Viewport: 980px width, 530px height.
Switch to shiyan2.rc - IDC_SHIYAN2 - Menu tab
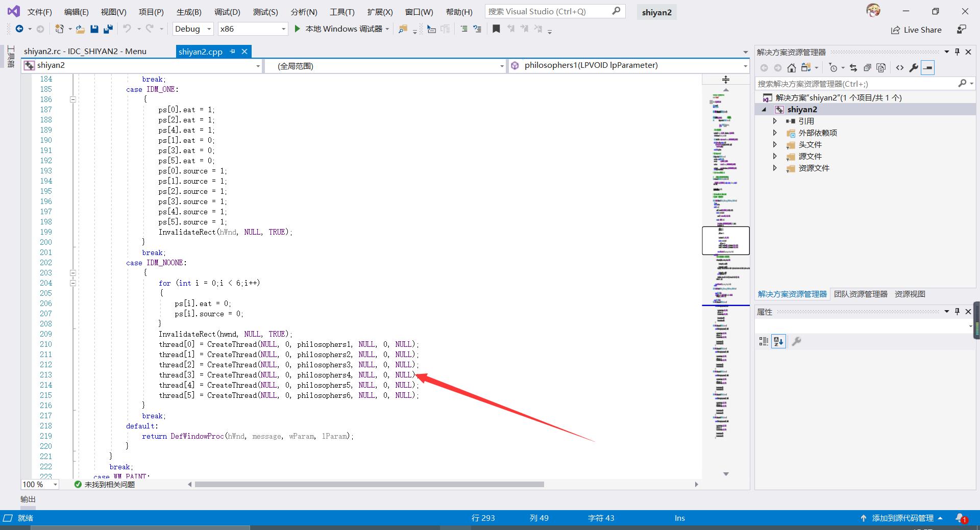85,52
